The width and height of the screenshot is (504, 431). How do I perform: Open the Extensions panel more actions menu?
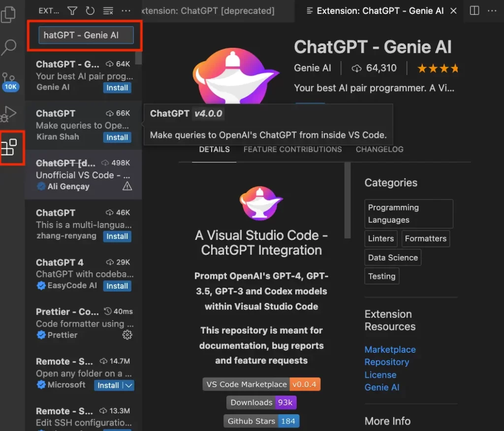pos(126,10)
